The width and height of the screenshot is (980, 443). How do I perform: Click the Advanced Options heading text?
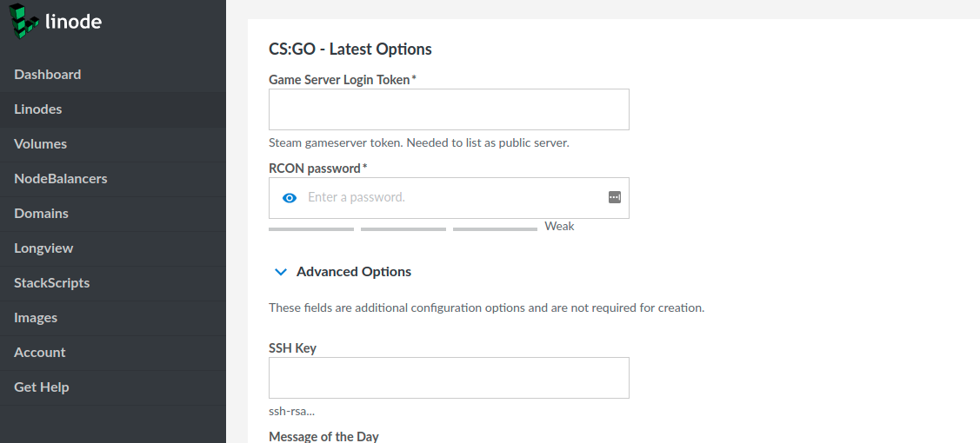[354, 272]
